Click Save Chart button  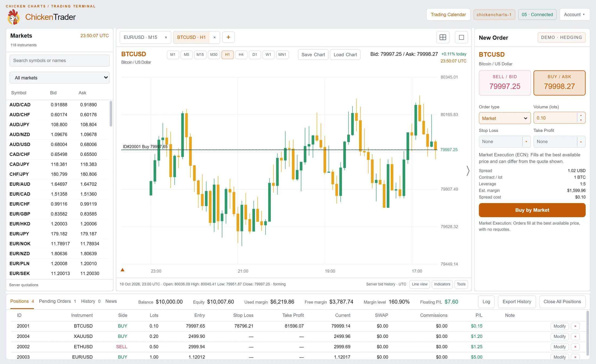[x=313, y=55]
